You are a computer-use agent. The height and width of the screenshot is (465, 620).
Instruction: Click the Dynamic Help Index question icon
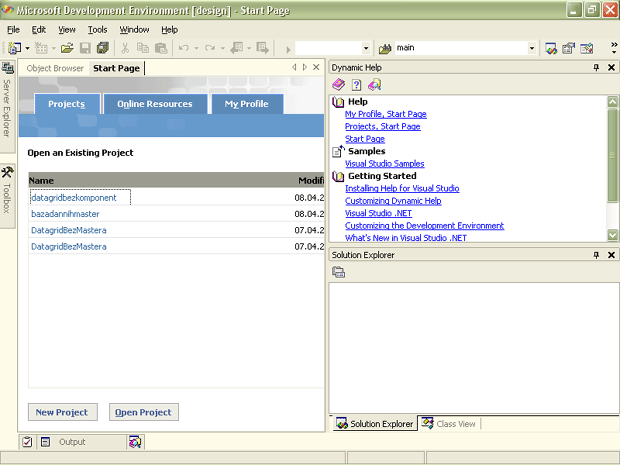tap(356, 85)
